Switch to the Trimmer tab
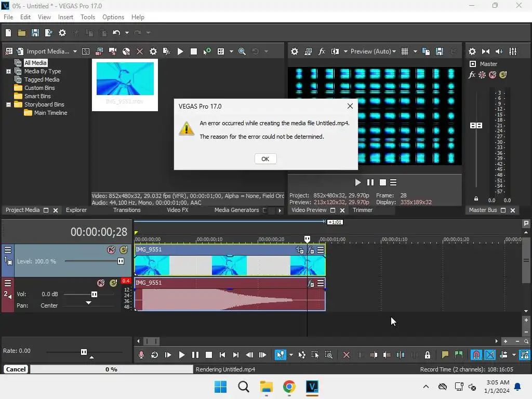 pos(362,210)
